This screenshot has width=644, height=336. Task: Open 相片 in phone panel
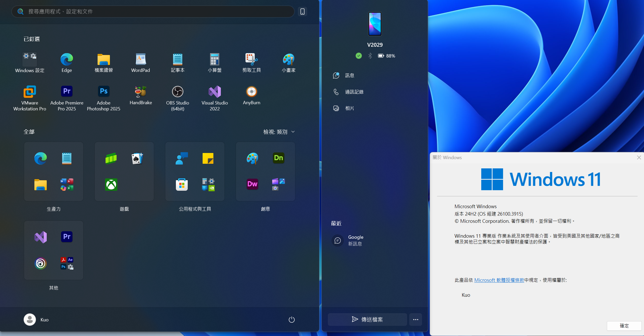coord(375,108)
